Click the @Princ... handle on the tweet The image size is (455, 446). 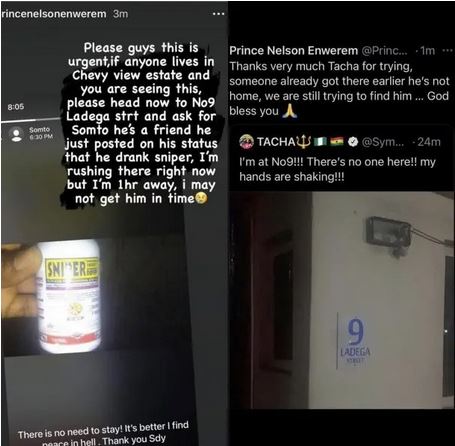tap(384, 50)
